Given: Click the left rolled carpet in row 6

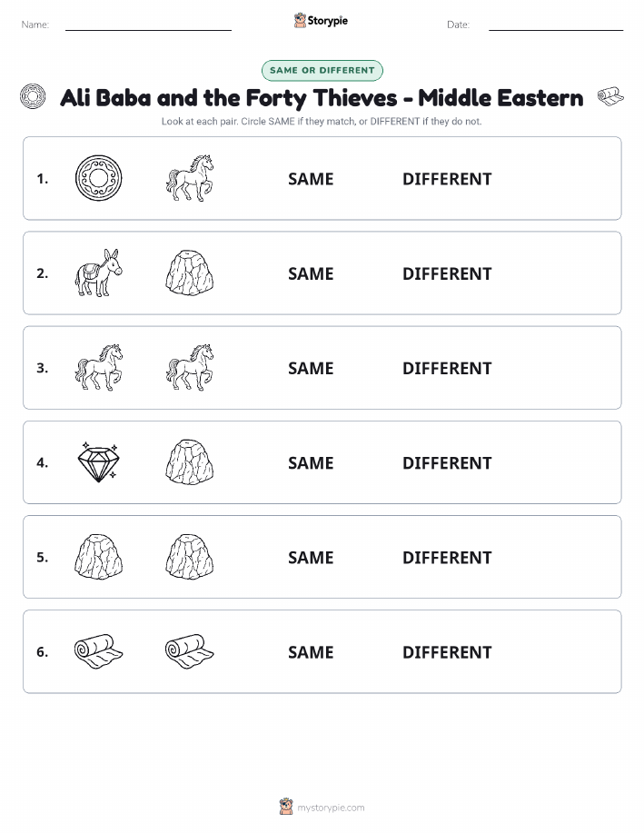Looking at the screenshot, I should (x=98, y=651).
